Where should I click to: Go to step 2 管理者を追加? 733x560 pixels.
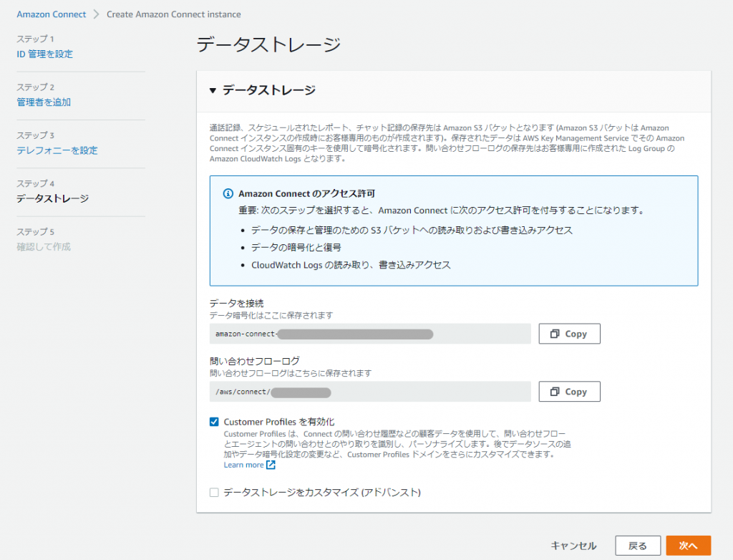coord(44,102)
